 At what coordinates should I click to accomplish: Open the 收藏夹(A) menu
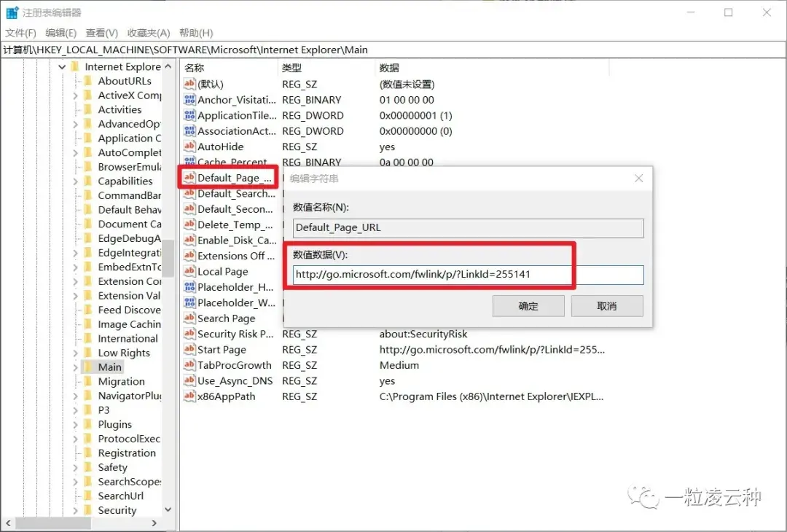tap(148, 33)
